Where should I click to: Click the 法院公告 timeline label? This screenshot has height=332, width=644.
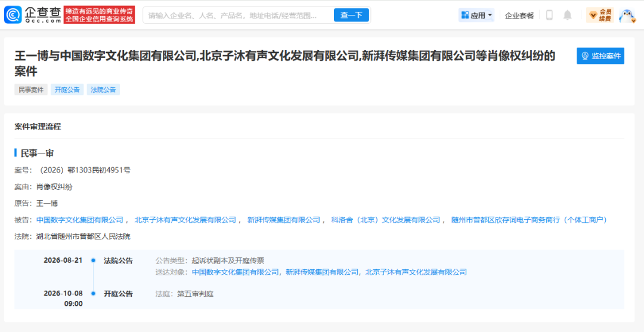click(118, 260)
